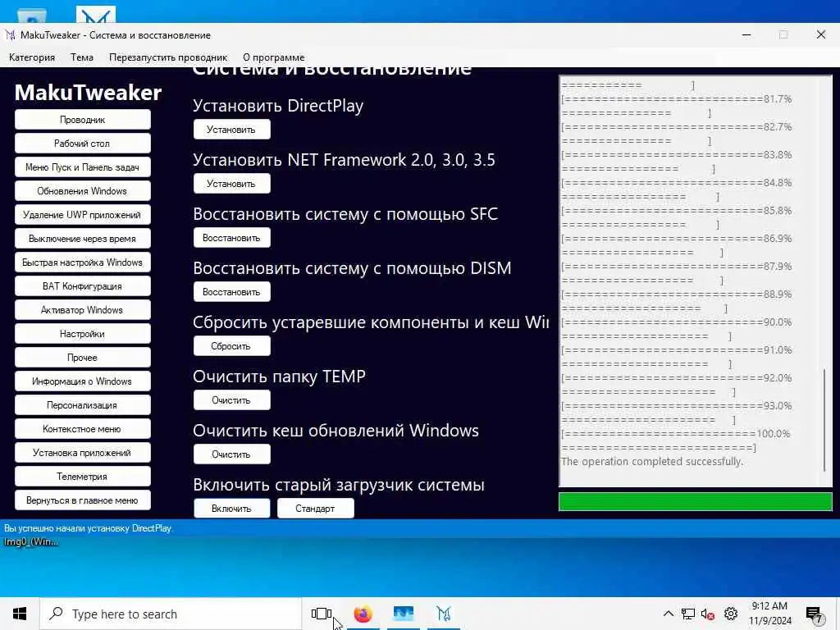Image resolution: width=840 pixels, height=630 pixels.
Task: Click Вернуться в главное меню button
Action: (83, 500)
